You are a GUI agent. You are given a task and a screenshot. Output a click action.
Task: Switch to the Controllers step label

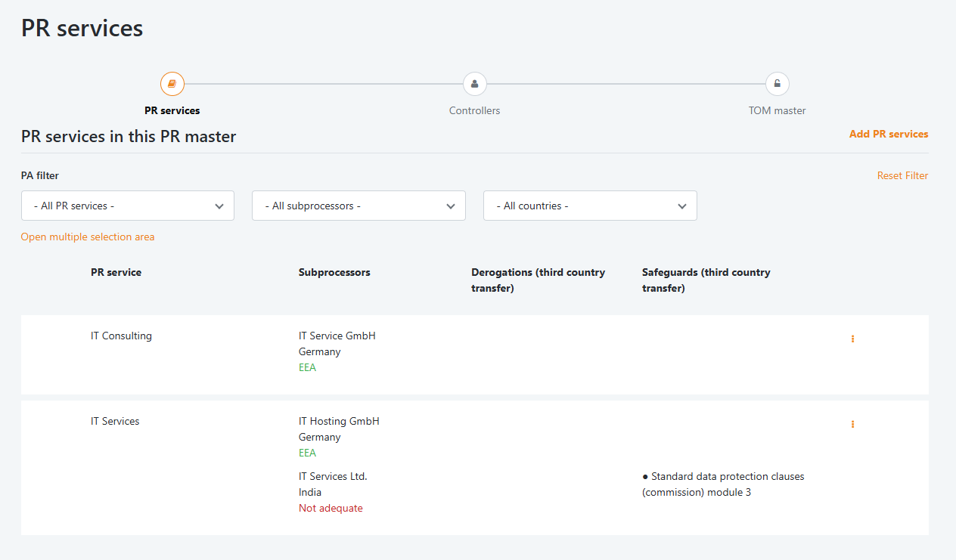[x=474, y=110]
